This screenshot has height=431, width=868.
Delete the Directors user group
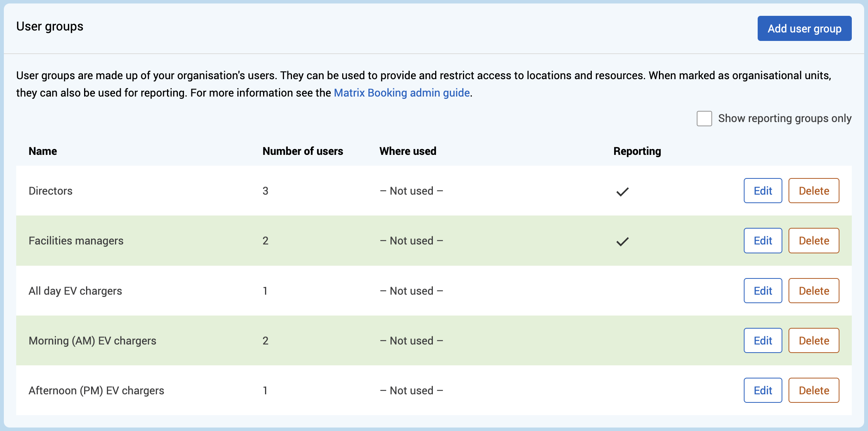814,191
